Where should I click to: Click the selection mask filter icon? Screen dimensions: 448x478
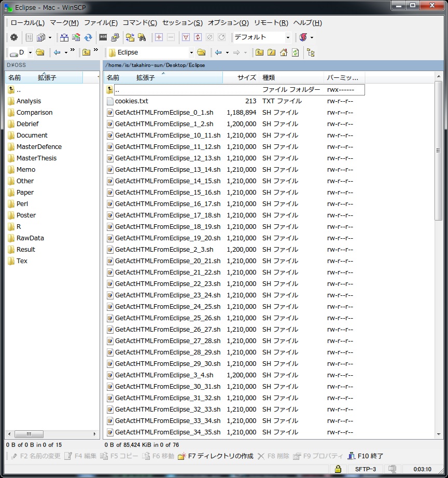pyautogui.click(x=186, y=37)
